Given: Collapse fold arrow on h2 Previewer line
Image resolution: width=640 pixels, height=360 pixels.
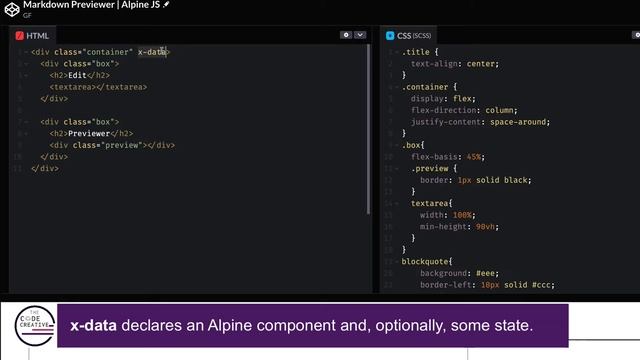Looking at the screenshot, I should click(26, 134).
